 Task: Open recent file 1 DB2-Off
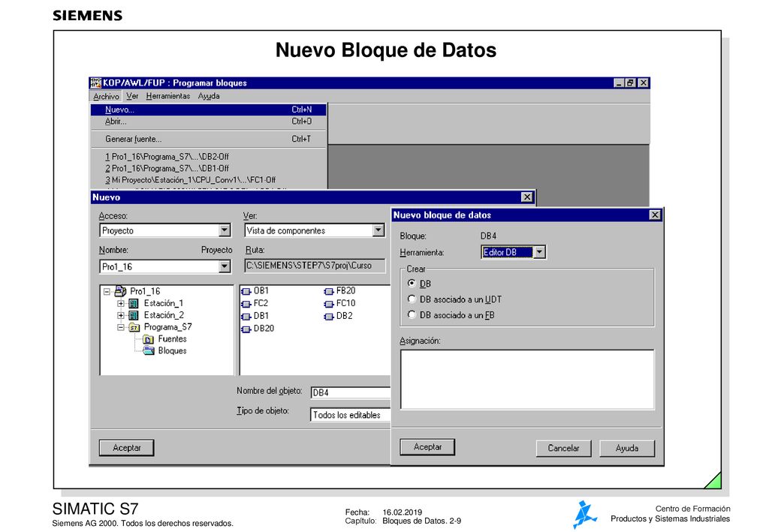click(x=209, y=157)
